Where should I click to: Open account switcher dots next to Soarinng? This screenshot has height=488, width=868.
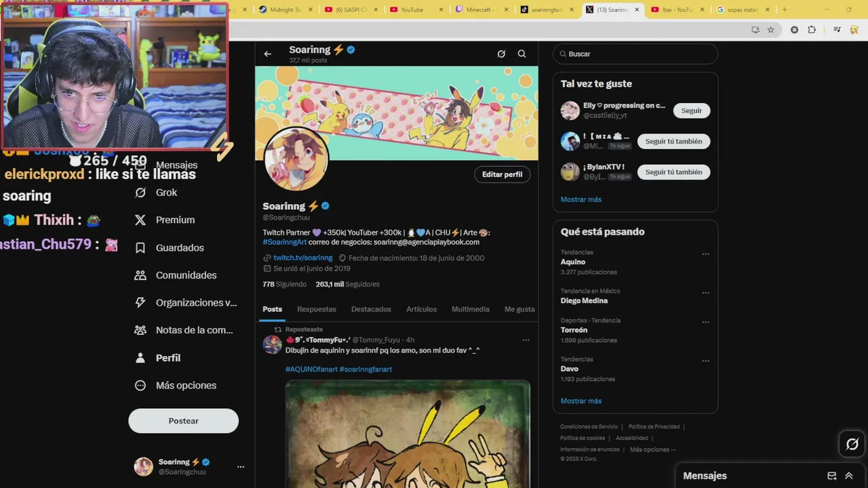pyautogui.click(x=240, y=467)
